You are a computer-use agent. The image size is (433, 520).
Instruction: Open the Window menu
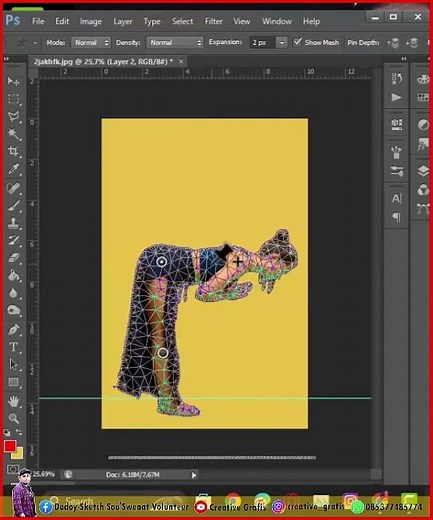tap(277, 21)
